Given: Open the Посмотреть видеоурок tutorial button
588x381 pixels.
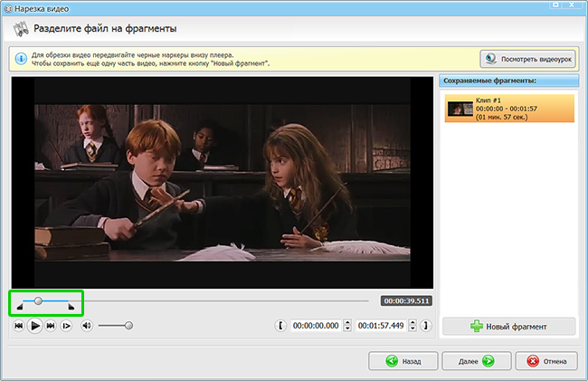Looking at the screenshot, I should [x=528, y=59].
